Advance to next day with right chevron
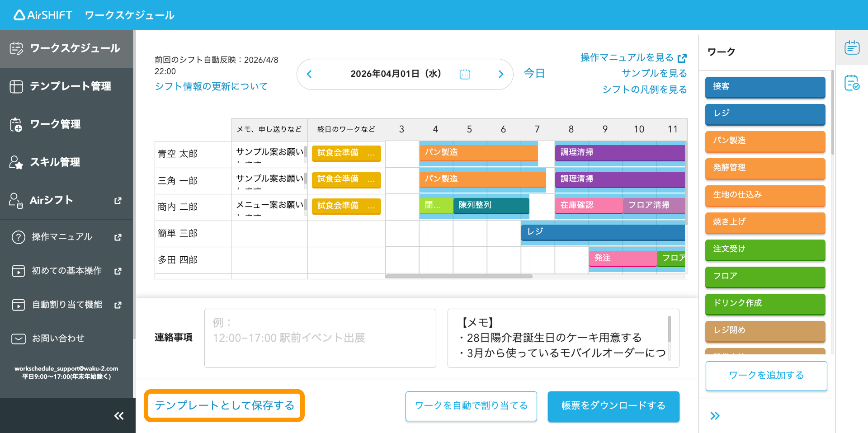Screen dimensions: 868x433 coord(500,74)
